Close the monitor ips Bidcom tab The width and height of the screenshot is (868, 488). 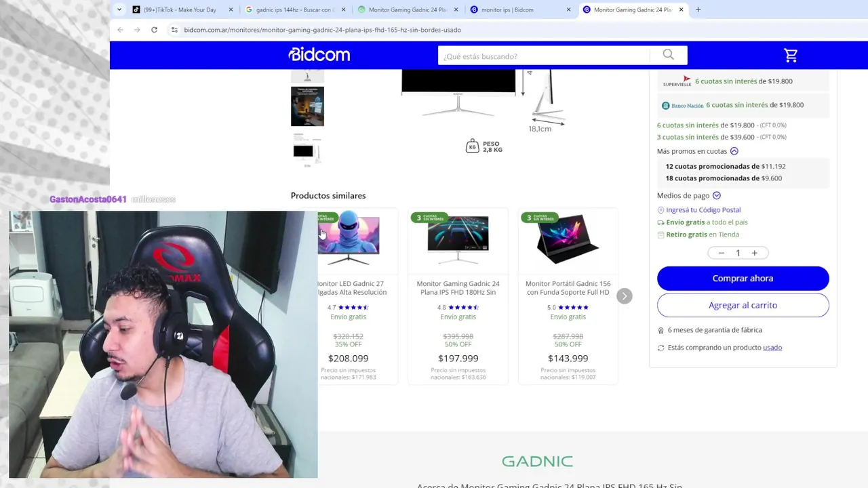[x=569, y=10]
